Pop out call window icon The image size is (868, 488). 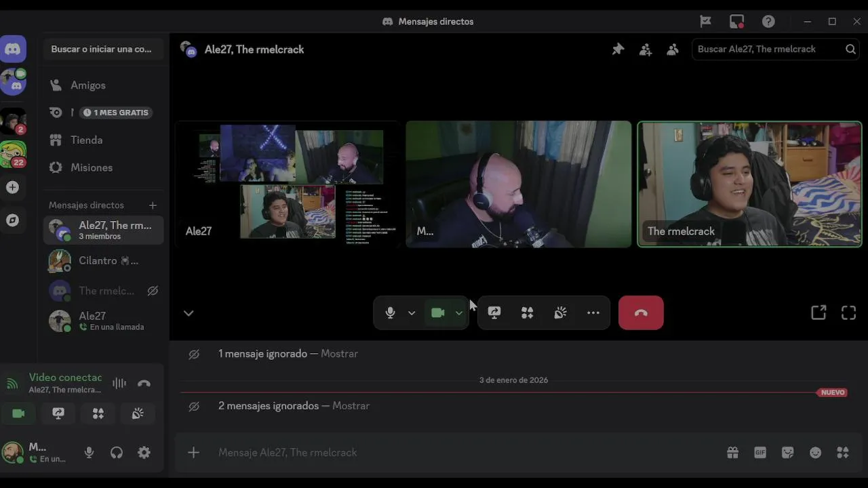click(x=818, y=312)
